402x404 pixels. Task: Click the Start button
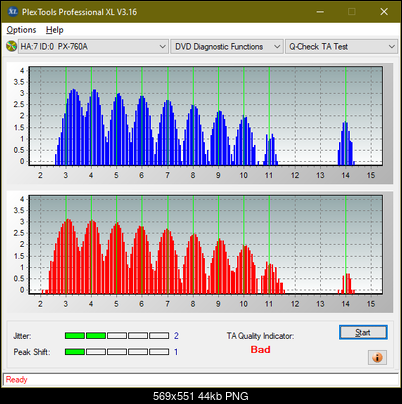[x=363, y=332]
